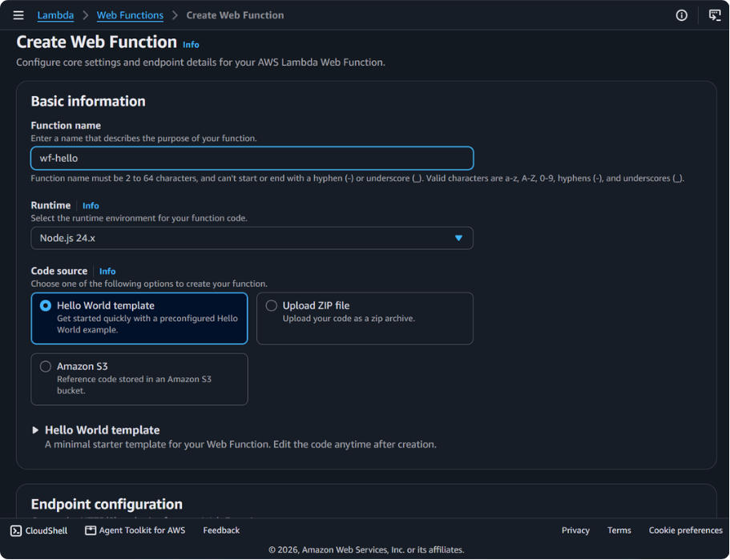
Task: Open Cookie preferences
Action: point(686,530)
